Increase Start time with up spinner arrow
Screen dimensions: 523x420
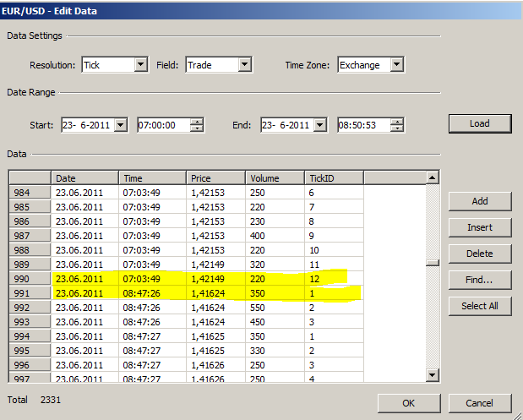pyautogui.click(x=197, y=122)
